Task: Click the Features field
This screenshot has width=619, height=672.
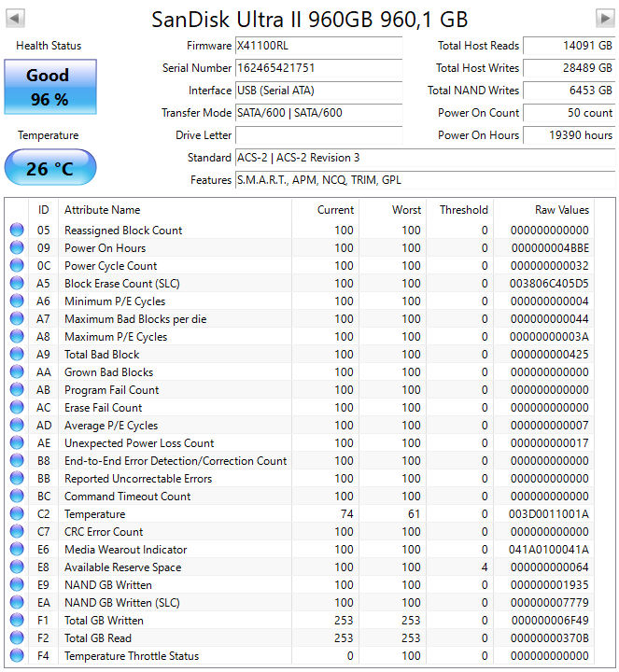Action: coord(425,180)
